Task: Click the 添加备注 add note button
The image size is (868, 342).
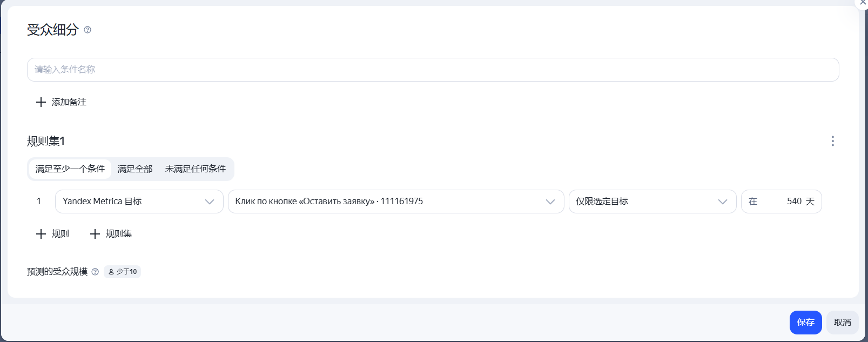Action: pos(61,102)
